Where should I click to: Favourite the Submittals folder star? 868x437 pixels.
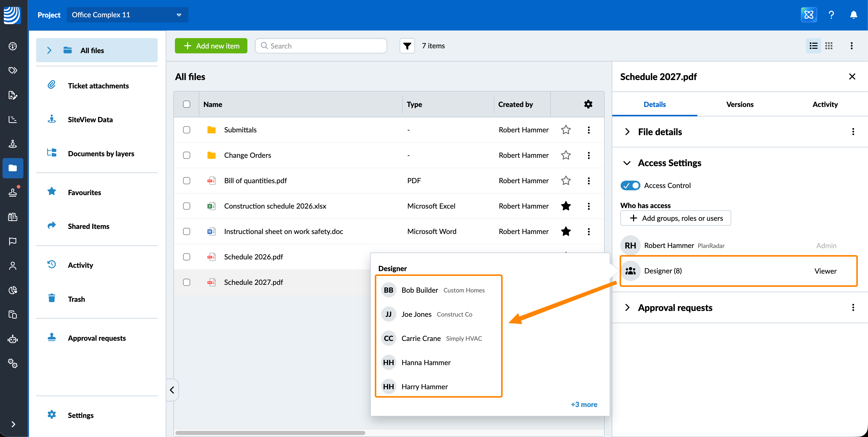pyautogui.click(x=566, y=130)
